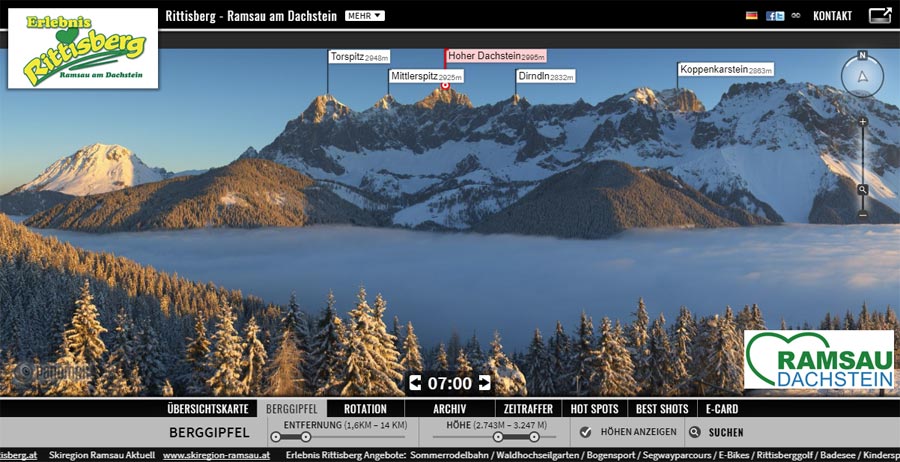Switch to the Hot Spots tab
Screen dimensions: 900x462
595,409
